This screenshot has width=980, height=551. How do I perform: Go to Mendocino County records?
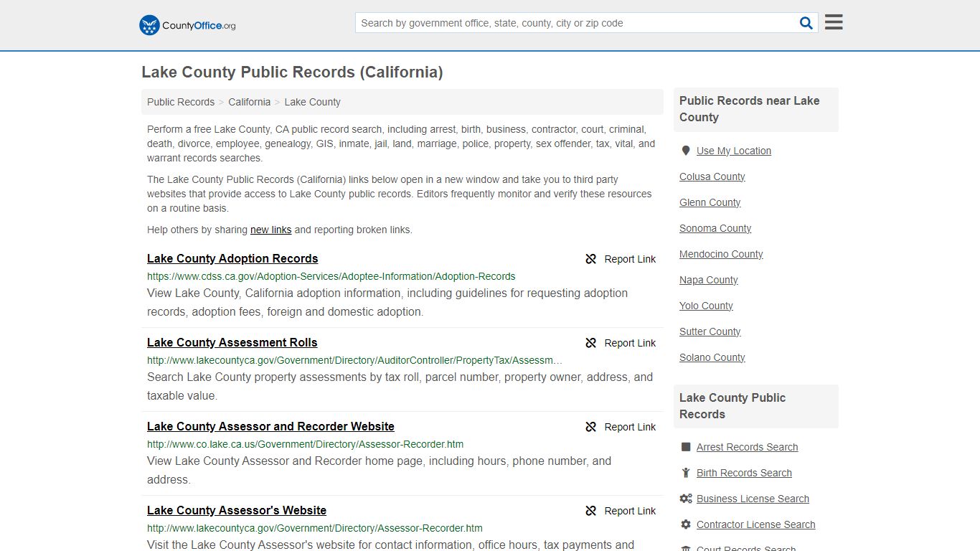tap(721, 254)
